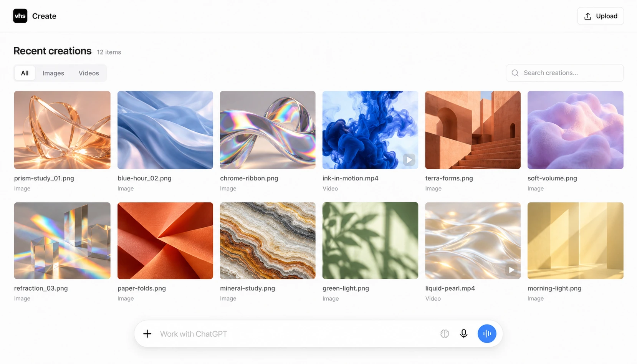Click the file name liquid-pearl.mp4
This screenshot has height=364, width=637.
[450, 288]
